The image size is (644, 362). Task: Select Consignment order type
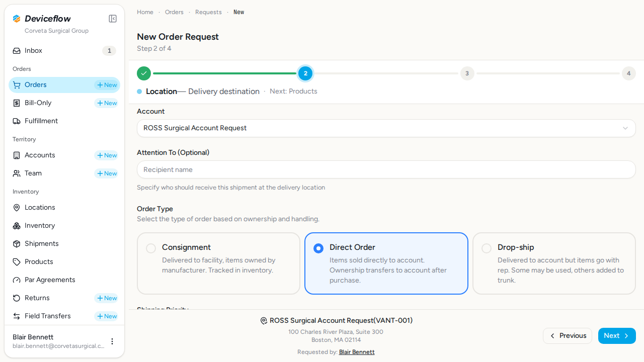tap(218, 263)
